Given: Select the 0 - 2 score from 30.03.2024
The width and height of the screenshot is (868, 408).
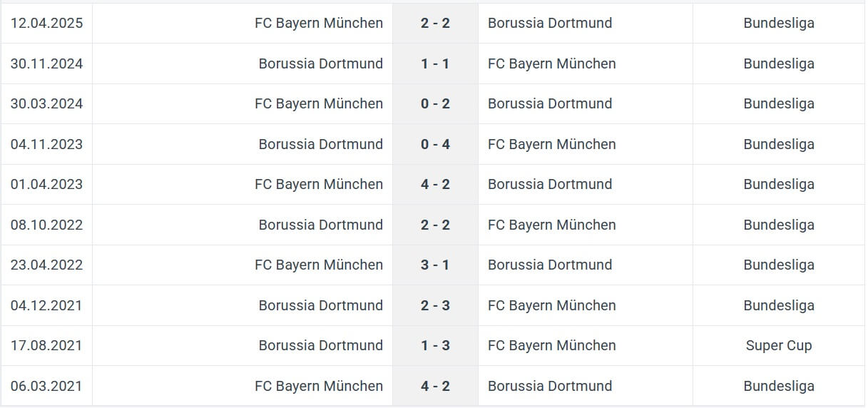Looking at the screenshot, I should pos(435,103).
